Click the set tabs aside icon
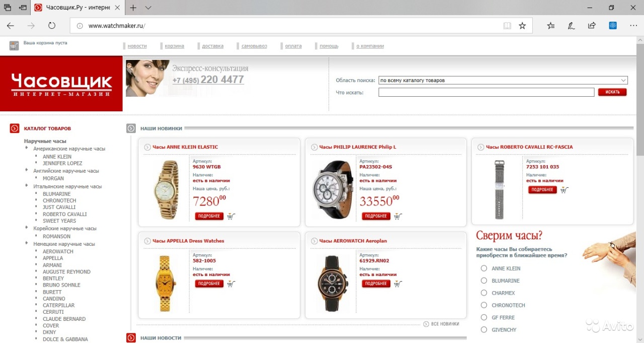The image size is (644, 343). coord(23,8)
